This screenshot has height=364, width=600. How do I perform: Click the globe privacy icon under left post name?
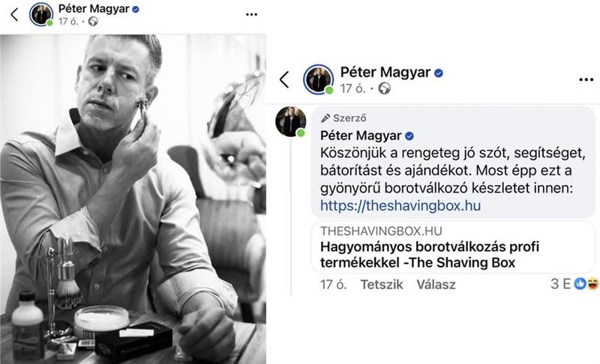pyautogui.click(x=93, y=22)
